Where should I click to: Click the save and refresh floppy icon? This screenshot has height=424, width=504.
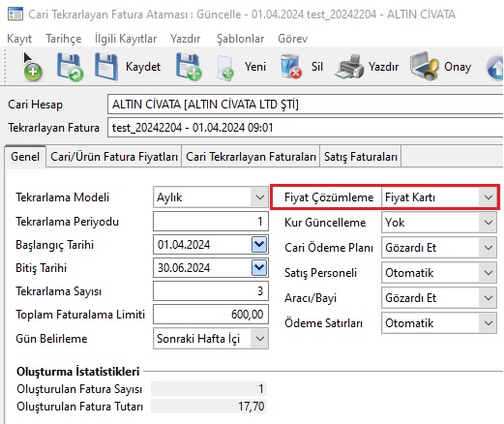point(71,67)
